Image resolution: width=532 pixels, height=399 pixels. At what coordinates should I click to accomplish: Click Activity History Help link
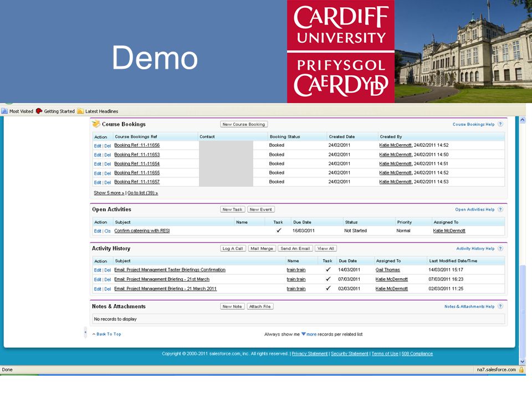coord(475,249)
